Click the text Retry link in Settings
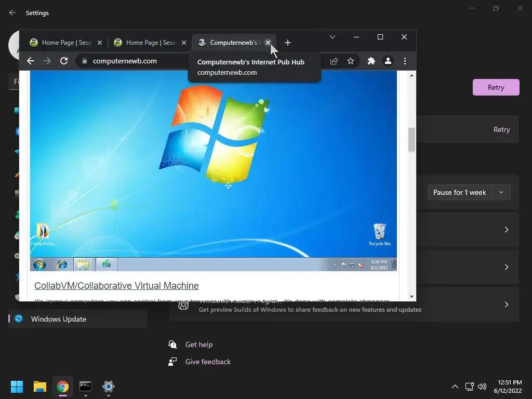This screenshot has height=399, width=532. point(501,129)
